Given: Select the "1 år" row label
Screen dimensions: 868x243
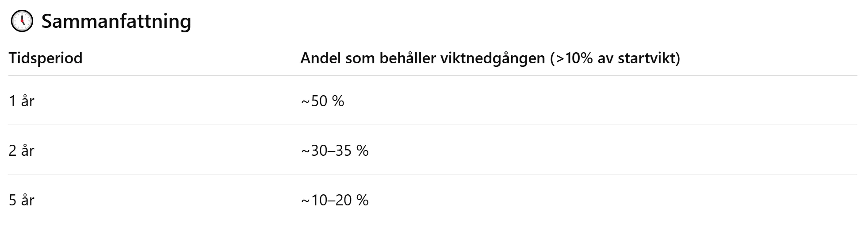Looking at the screenshot, I should (x=22, y=101).
